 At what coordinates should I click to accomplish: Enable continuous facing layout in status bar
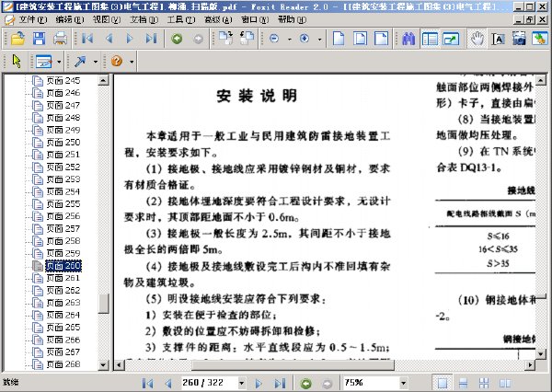[505, 383]
